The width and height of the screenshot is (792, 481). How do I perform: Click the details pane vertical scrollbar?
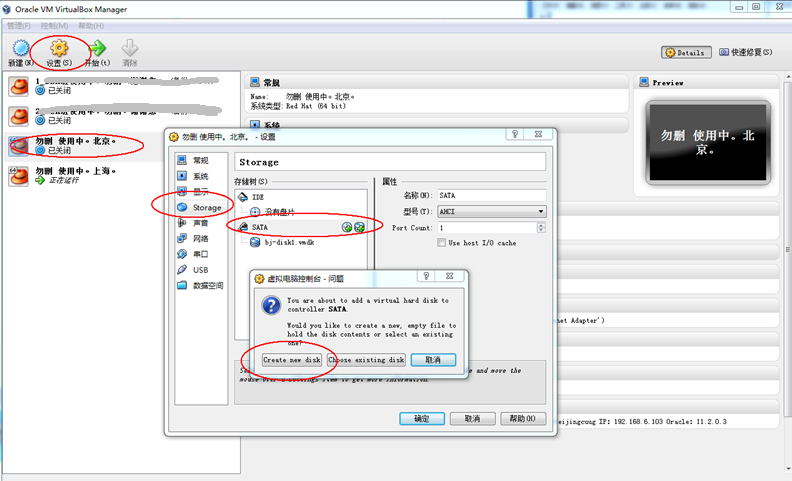(x=787, y=249)
